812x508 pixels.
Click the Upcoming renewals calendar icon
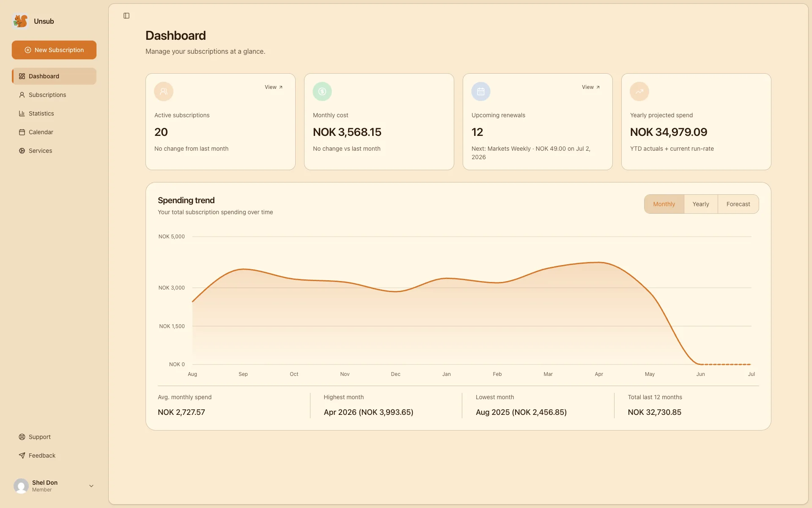pos(481,91)
